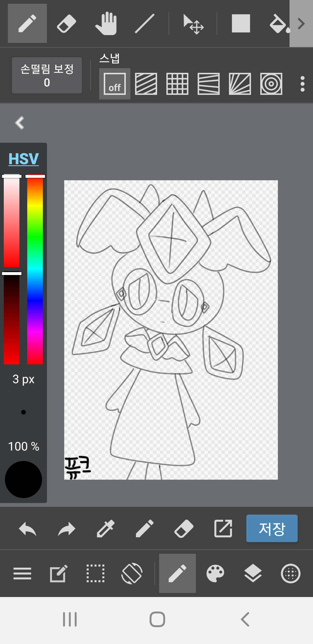Open the hamburger main menu
Screen dimensions: 313x644
(22, 574)
